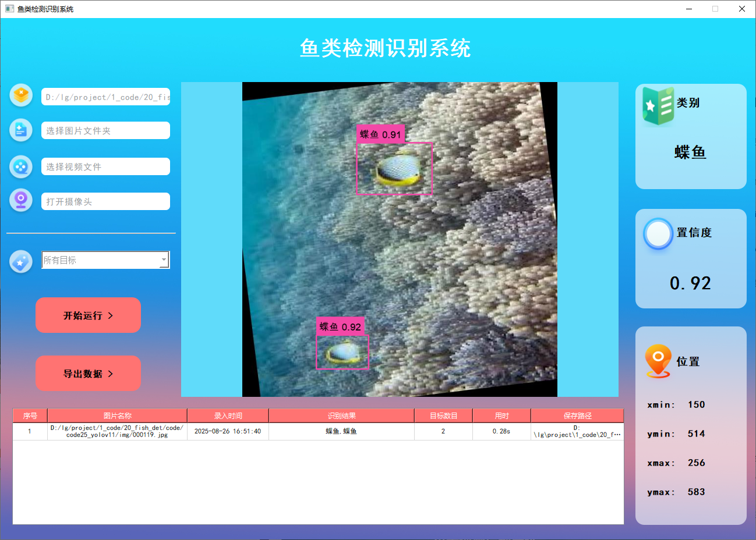This screenshot has height=540, width=756.
Task: Click the 蝶鱼 0.92 detection box label
Action: (340, 326)
